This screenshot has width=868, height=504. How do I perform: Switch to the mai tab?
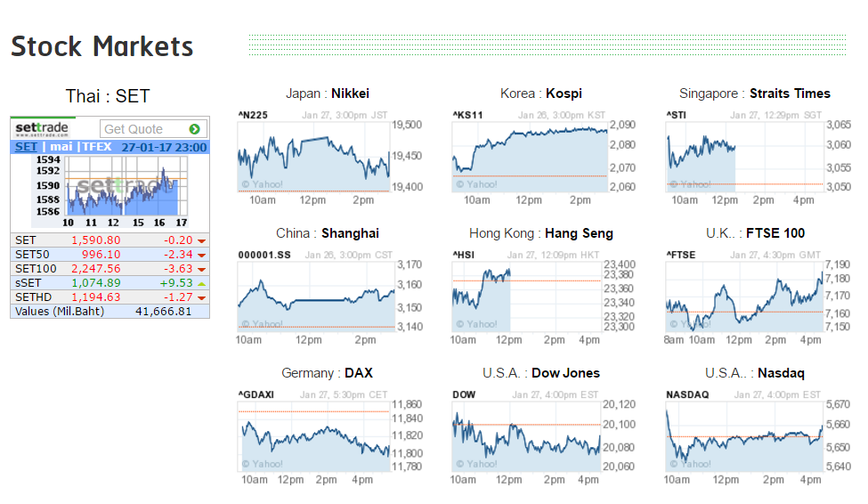[x=61, y=147]
